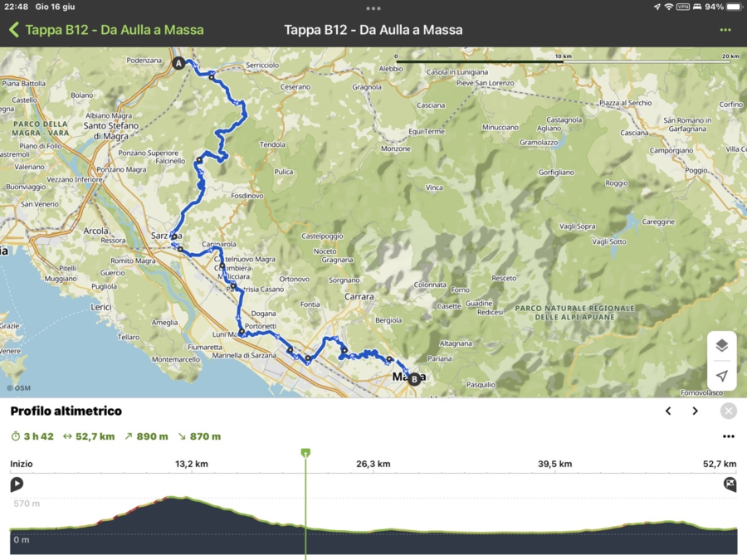Image resolution: width=747 pixels, height=560 pixels.
Task: Select marker A on the map
Action: click(178, 62)
